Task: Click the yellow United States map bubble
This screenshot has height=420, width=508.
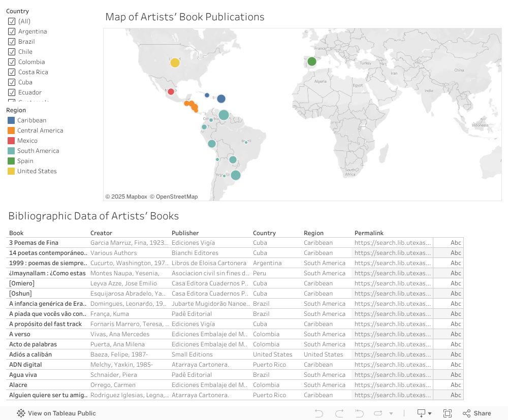Action: tap(175, 62)
